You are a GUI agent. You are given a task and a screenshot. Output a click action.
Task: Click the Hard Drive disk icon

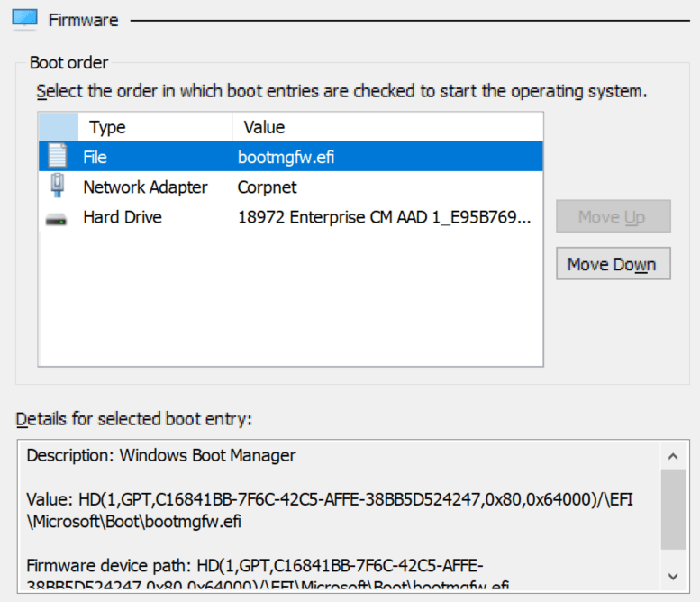pyautogui.click(x=56, y=219)
